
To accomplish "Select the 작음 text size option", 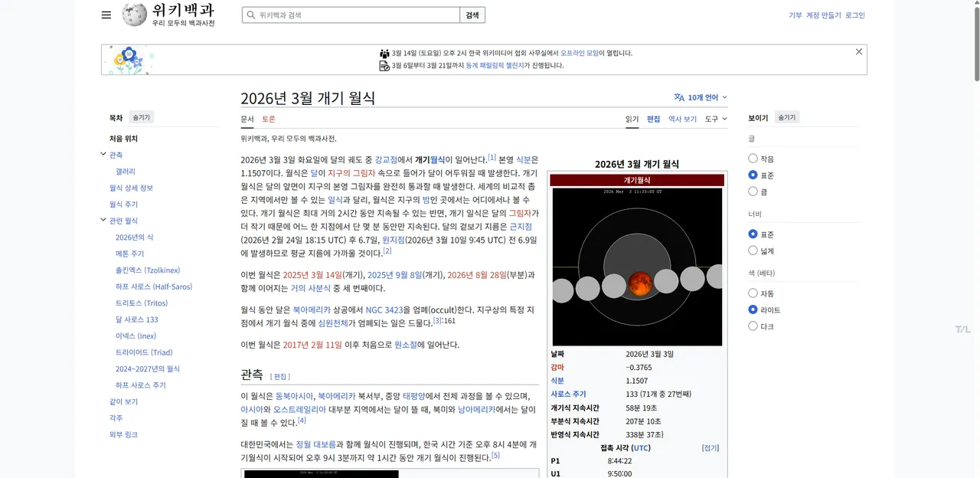I will (753, 159).
